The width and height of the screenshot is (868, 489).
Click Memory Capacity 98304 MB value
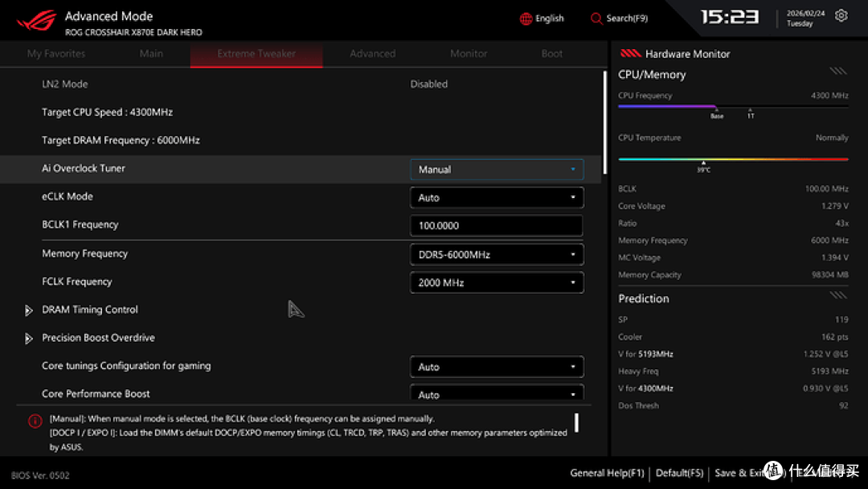pos(831,275)
